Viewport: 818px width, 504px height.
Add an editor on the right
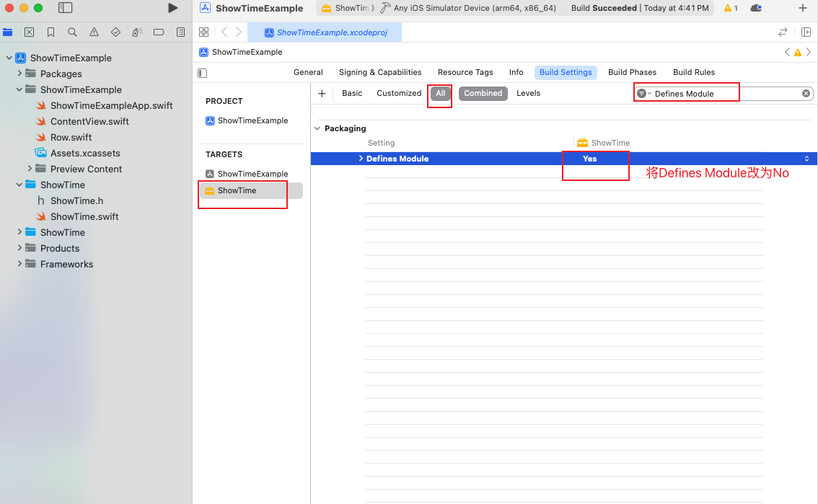pos(806,32)
